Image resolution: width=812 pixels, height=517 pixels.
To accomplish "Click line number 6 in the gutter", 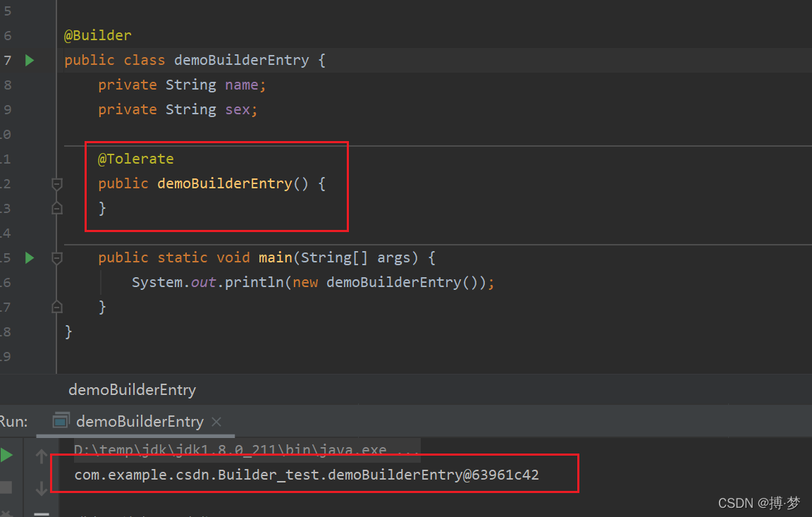I will tap(7, 36).
